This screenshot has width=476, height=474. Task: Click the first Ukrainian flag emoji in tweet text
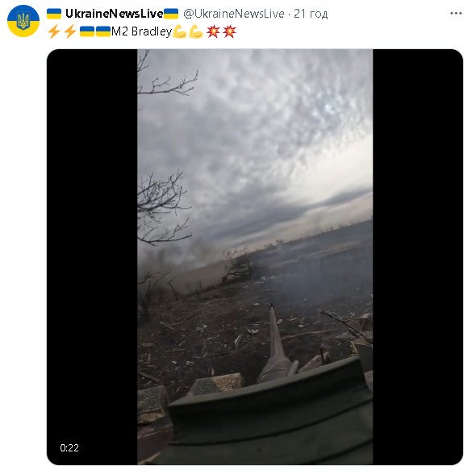pos(87,31)
